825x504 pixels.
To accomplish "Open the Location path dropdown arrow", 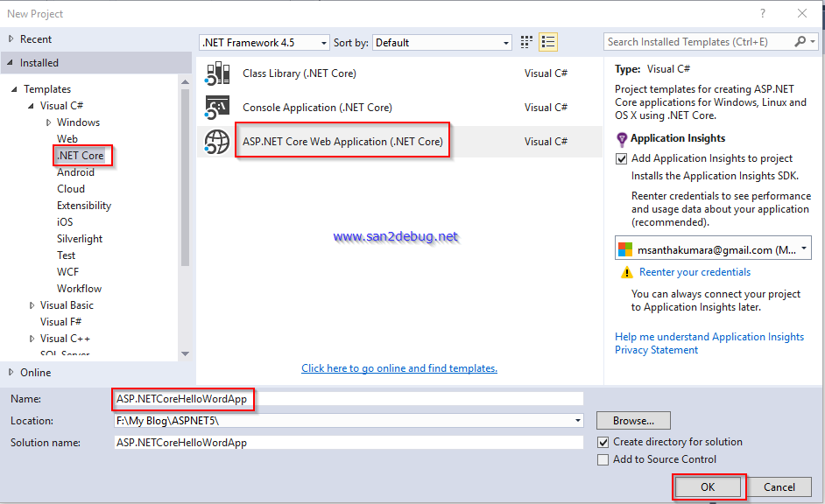I will coord(578,421).
